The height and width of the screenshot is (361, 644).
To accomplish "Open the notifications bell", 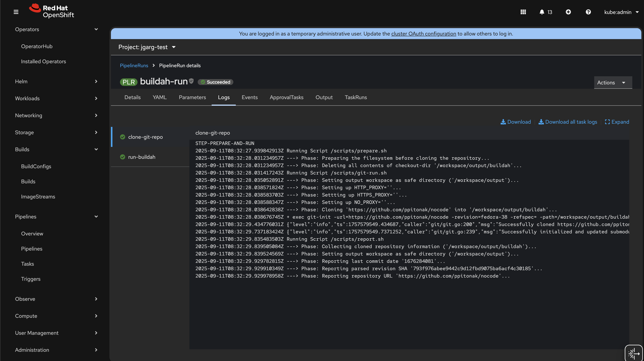I will point(542,12).
